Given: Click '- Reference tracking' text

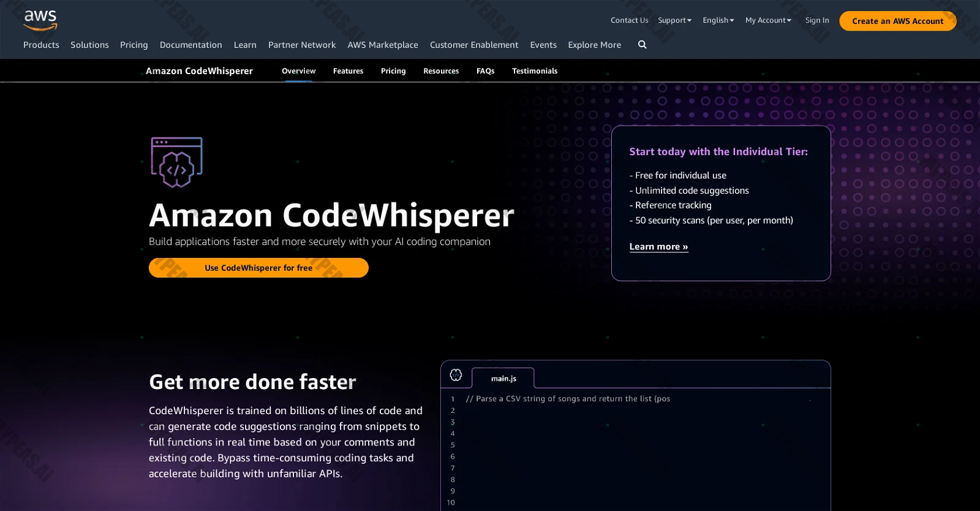Looking at the screenshot, I should [671, 205].
